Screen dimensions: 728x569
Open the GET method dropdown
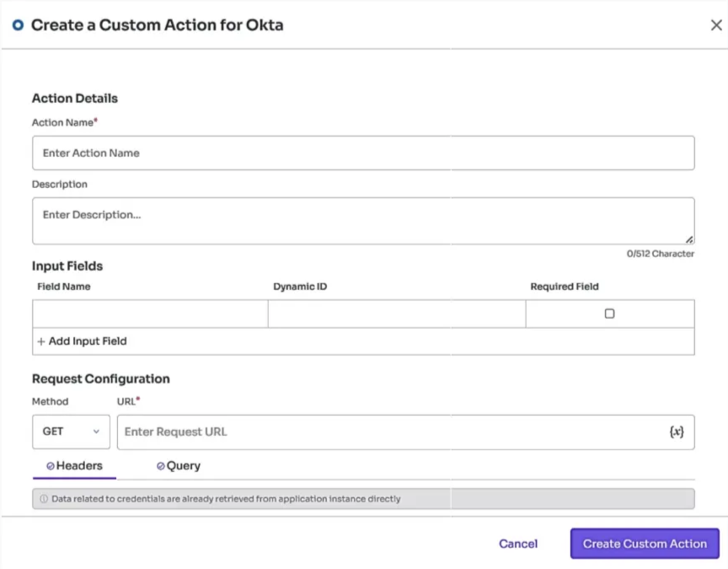click(71, 432)
